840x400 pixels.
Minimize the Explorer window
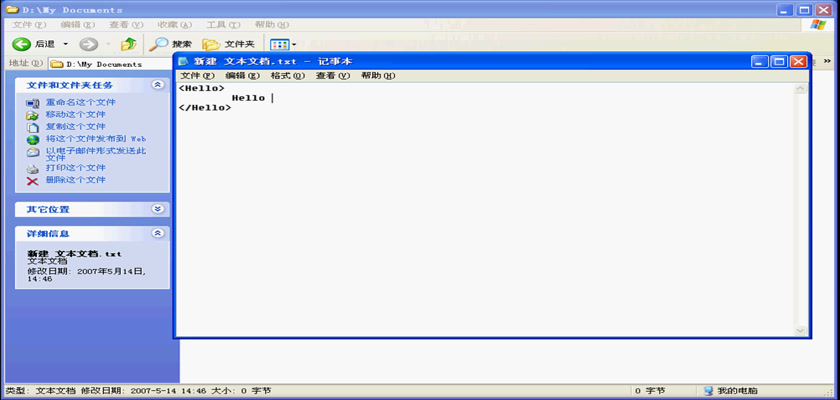[785, 10]
